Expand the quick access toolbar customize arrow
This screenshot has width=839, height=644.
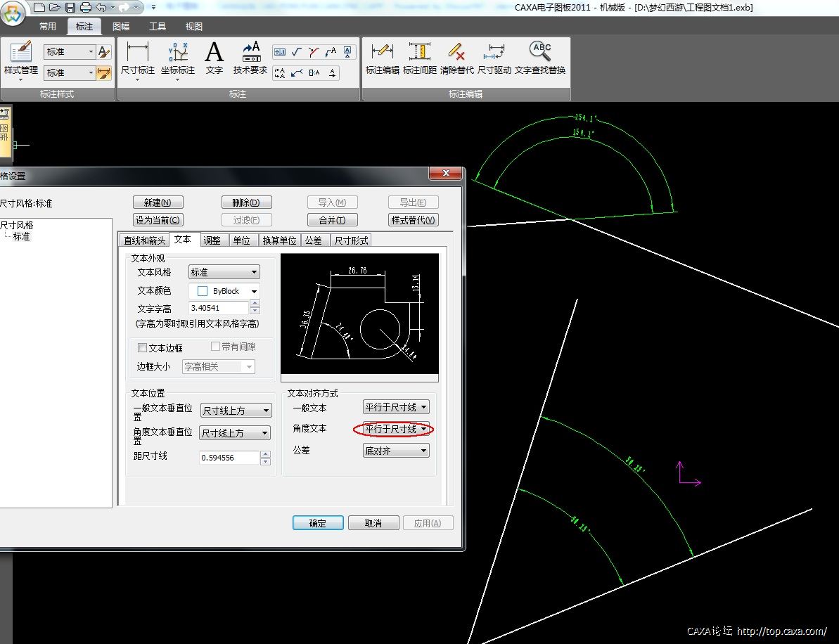click(x=153, y=8)
